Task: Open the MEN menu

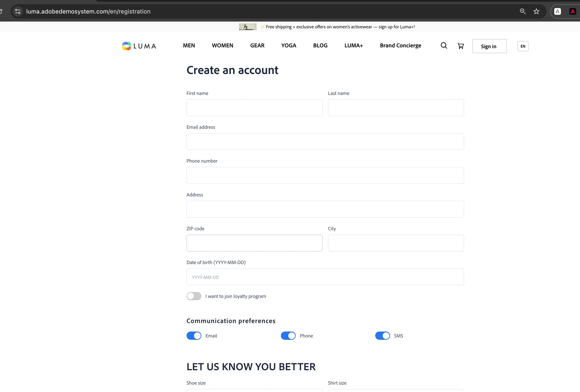Action: (x=189, y=45)
